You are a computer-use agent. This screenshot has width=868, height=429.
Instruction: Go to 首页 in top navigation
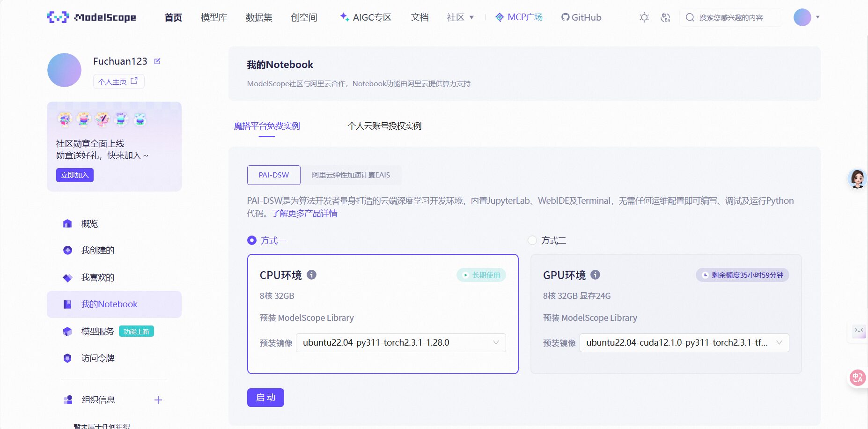click(173, 17)
